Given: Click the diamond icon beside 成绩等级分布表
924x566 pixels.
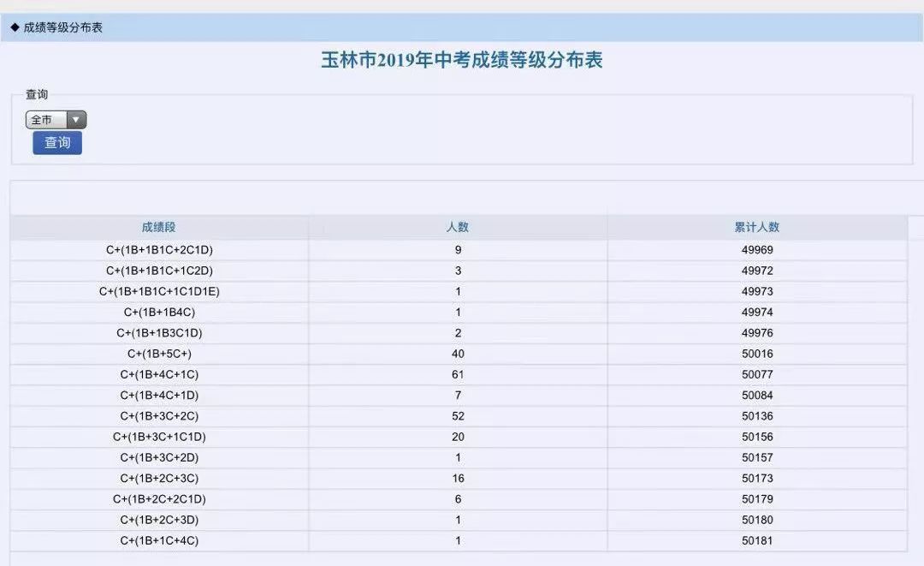Looking at the screenshot, I should click(15, 27).
